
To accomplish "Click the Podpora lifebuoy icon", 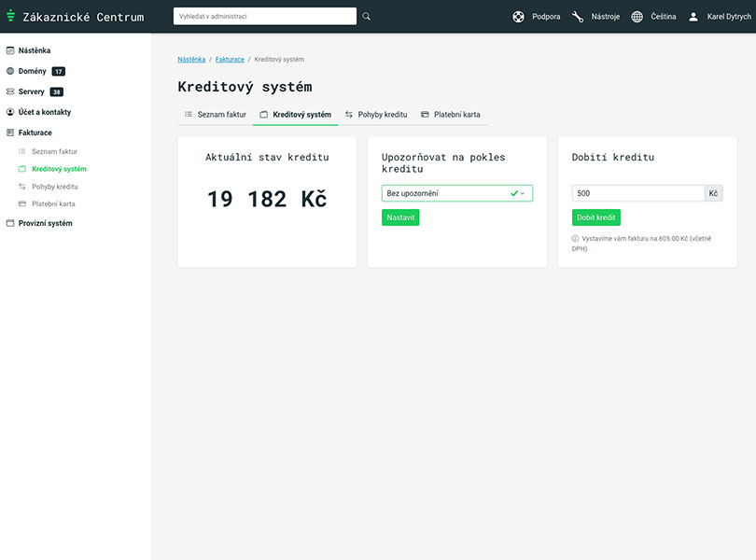I will point(518,17).
